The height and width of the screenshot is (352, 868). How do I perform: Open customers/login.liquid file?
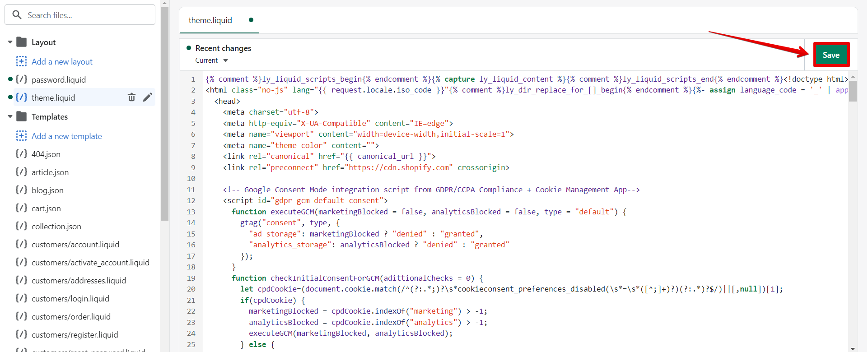(x=70, y=298)
